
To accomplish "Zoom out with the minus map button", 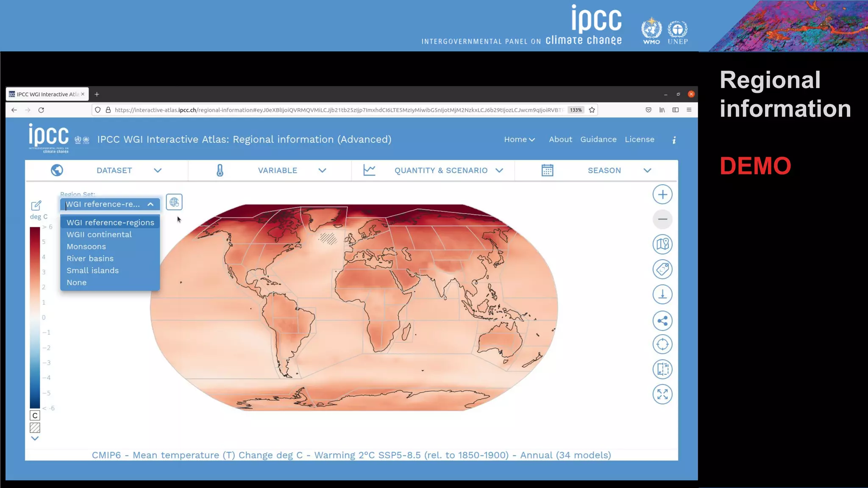I will [x=662, y=219].
